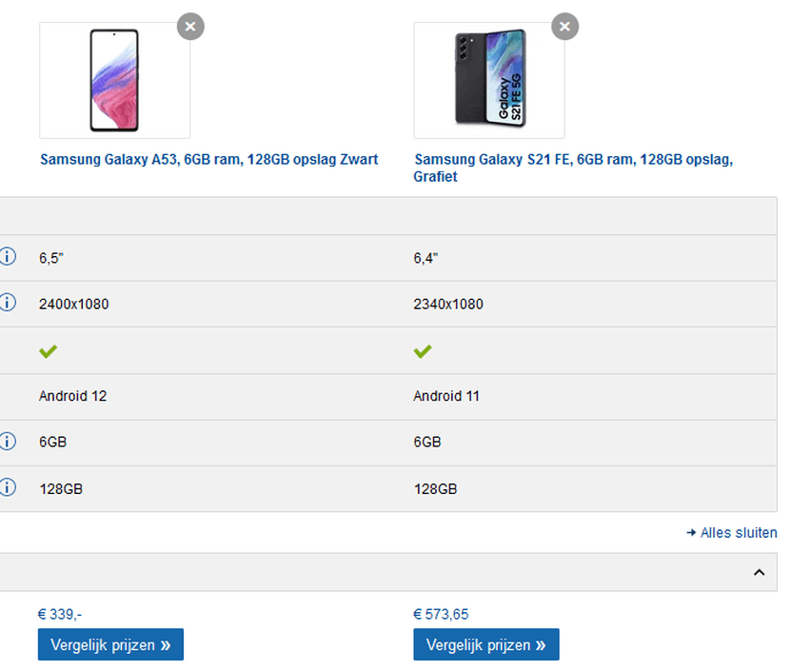Open Samsung Galaxy S21 FE Grafiet title link
Image resolution: width=811 pixels, height=672 pixels.
(x=573, y=168)
